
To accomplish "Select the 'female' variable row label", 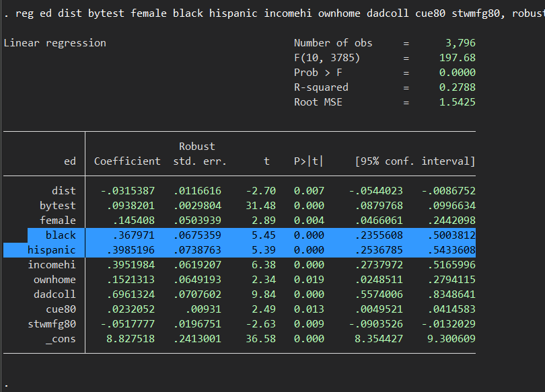I will point(58,221).
